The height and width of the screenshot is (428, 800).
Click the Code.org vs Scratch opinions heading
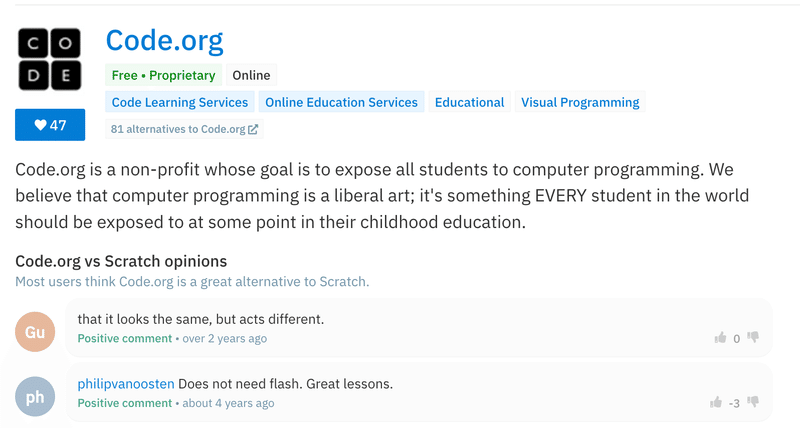pyautogui.click(x=121, y=261)
